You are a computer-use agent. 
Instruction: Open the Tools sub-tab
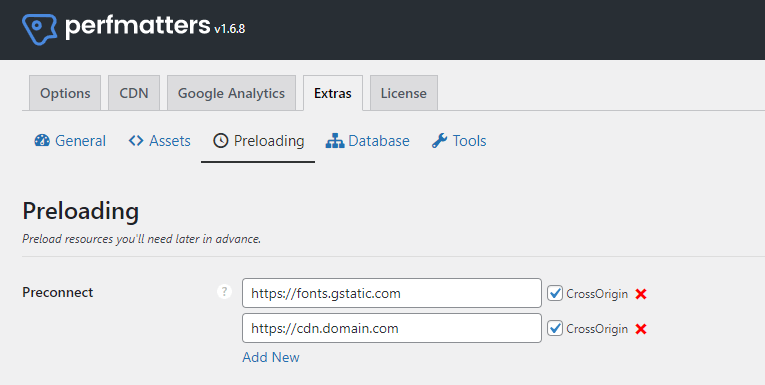[459, 141]
